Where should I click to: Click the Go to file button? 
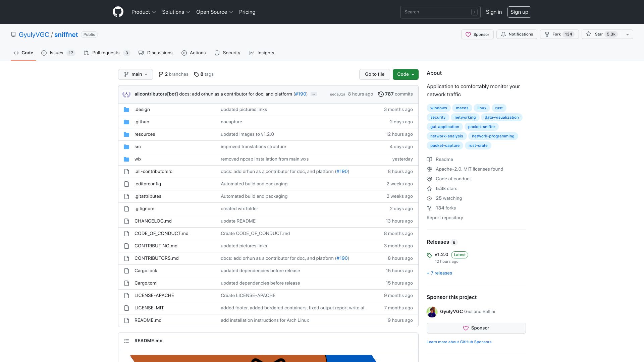click(375, 74)
